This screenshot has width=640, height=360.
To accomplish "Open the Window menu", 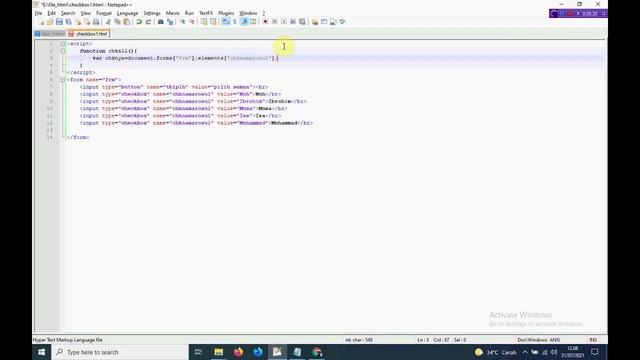I will (x=248, y=13).
